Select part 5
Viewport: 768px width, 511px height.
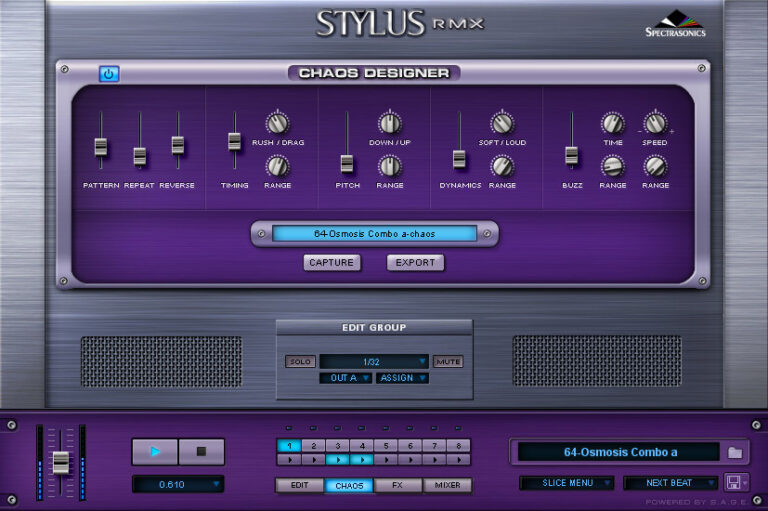[386, 446]
